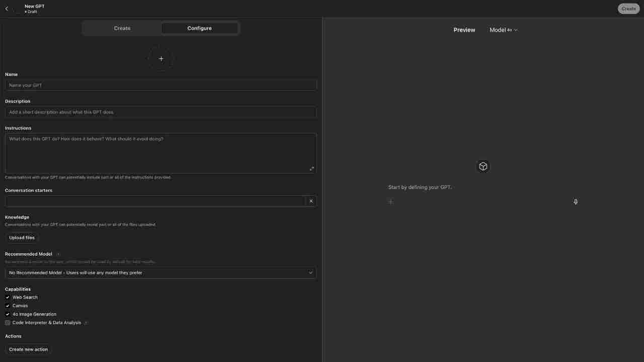This screenshot has width=644, height=362.
Task: Open the Recommended Model dropdown
Action: (161, 273)
